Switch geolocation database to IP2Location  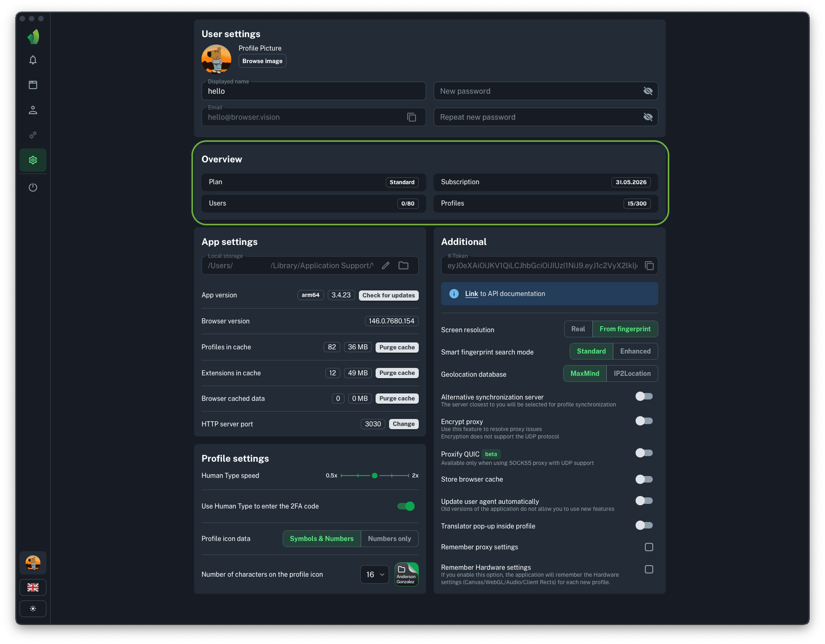tap(632, 374)
